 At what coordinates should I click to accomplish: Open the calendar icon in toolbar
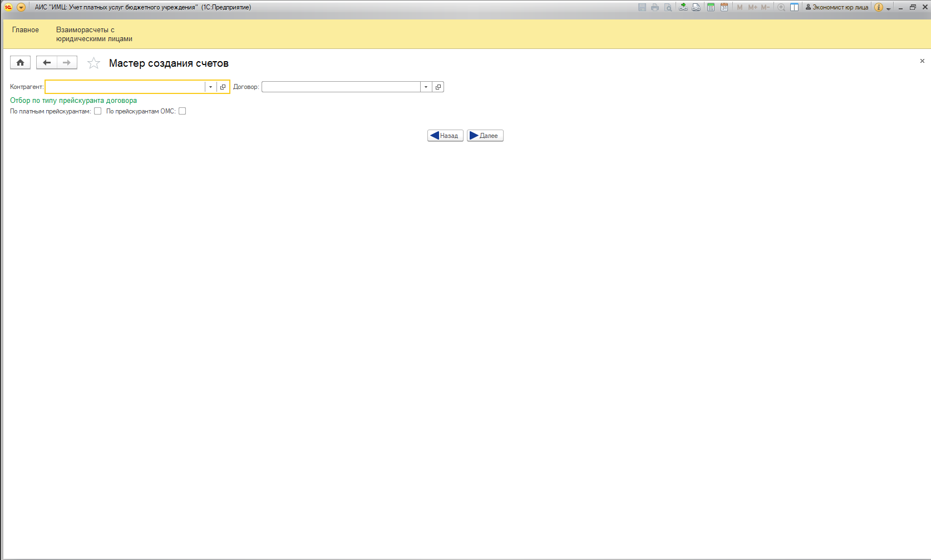coord(724,7)
